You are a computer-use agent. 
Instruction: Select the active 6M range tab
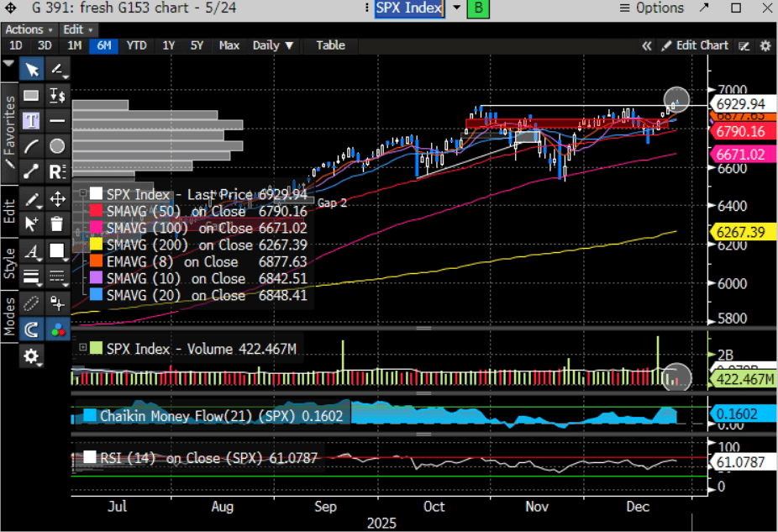[103, 45]
